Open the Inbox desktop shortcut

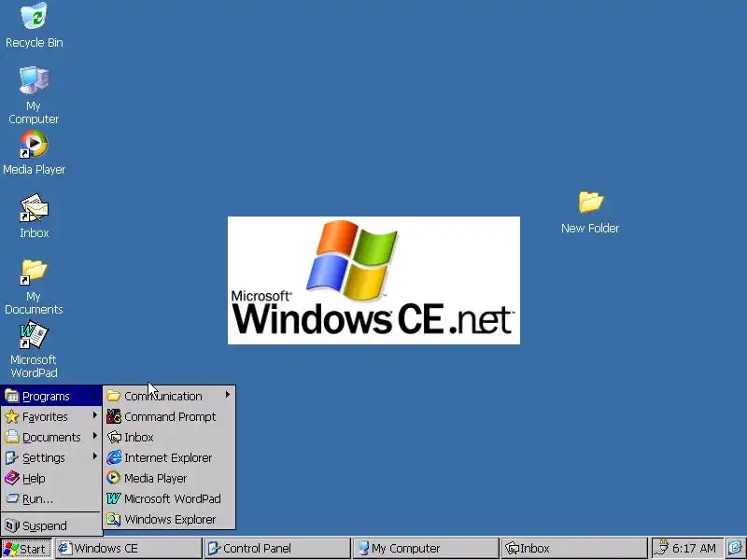[34, 216]
